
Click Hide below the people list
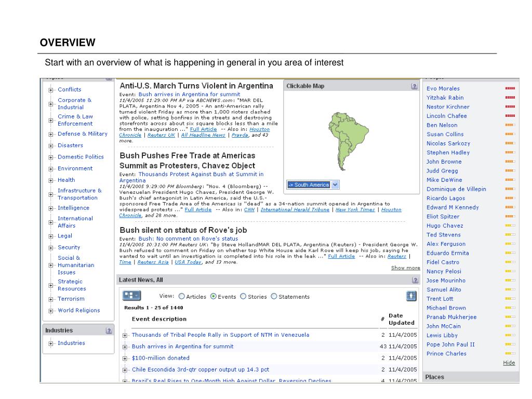coord(509,363)
